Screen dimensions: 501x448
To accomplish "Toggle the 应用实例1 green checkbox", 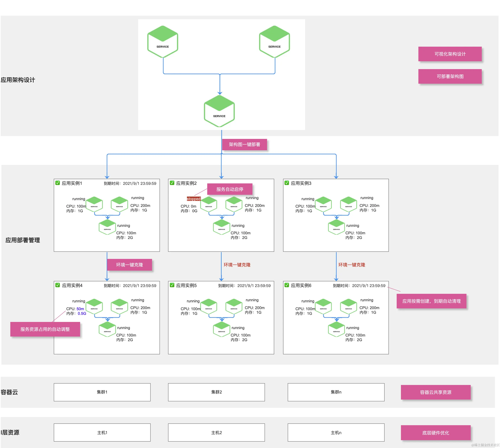I will [58, 183].
